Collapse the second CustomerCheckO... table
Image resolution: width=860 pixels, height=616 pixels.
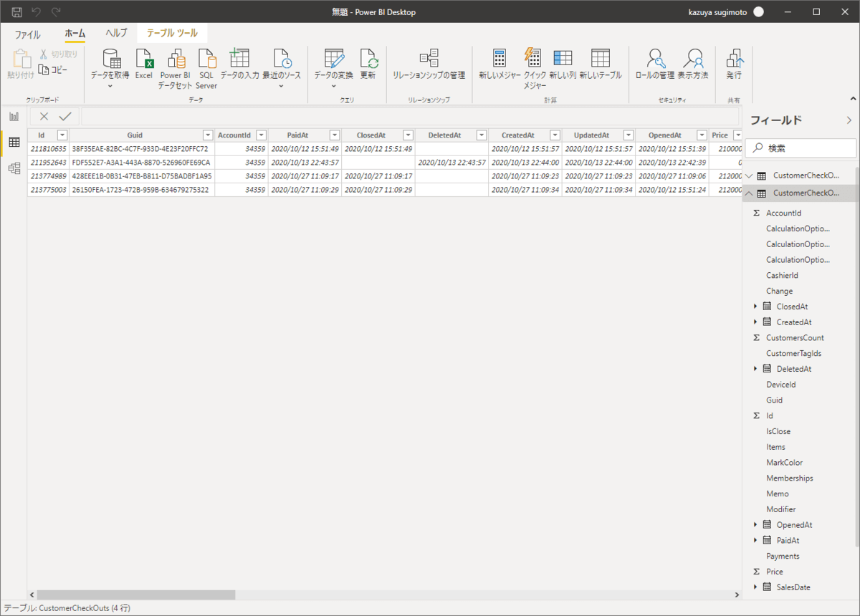[x=749, y=193]
